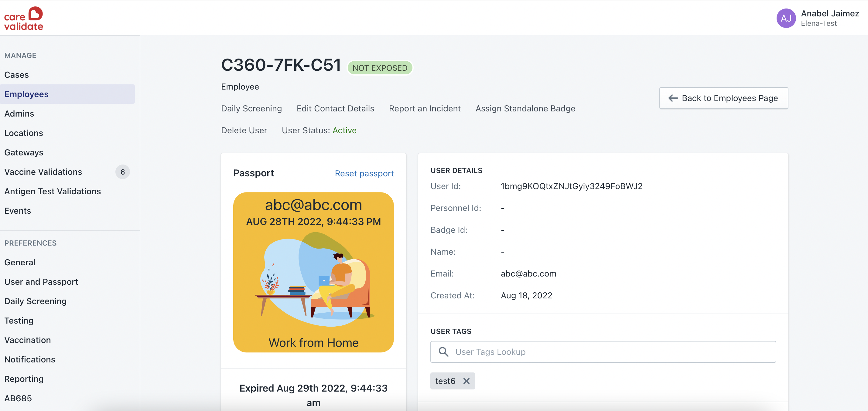Viewport: 868px width, 411px height.
Task: Click the Care Validate logo
Action: click(24, 19)
